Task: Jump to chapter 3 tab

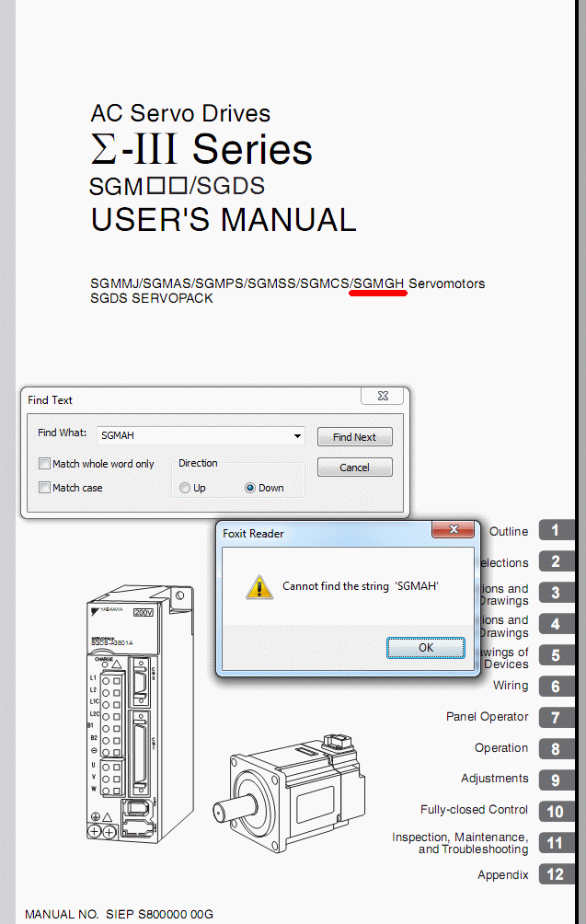Action: click(x=556, y=593)
